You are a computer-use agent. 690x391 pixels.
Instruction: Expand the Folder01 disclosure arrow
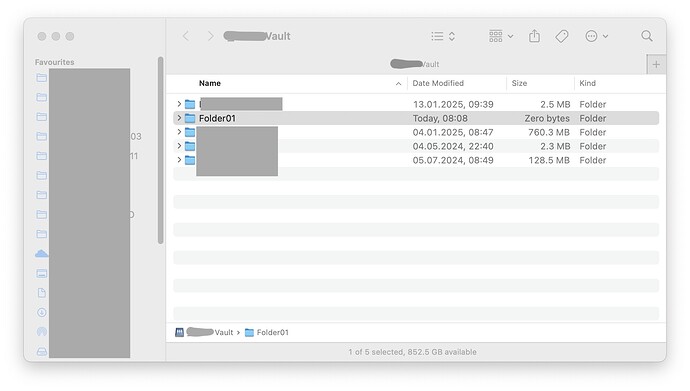pos(179,118)
